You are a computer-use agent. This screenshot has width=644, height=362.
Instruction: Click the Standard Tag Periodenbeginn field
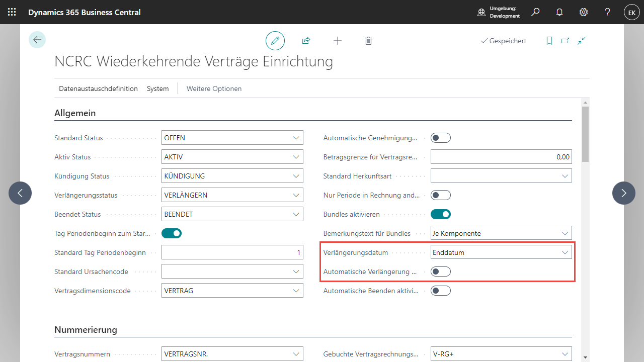tap(232, 252)
